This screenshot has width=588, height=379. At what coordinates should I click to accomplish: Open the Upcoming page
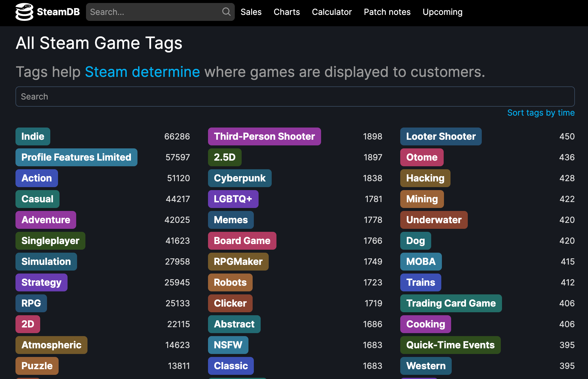(x=442, y=12)
